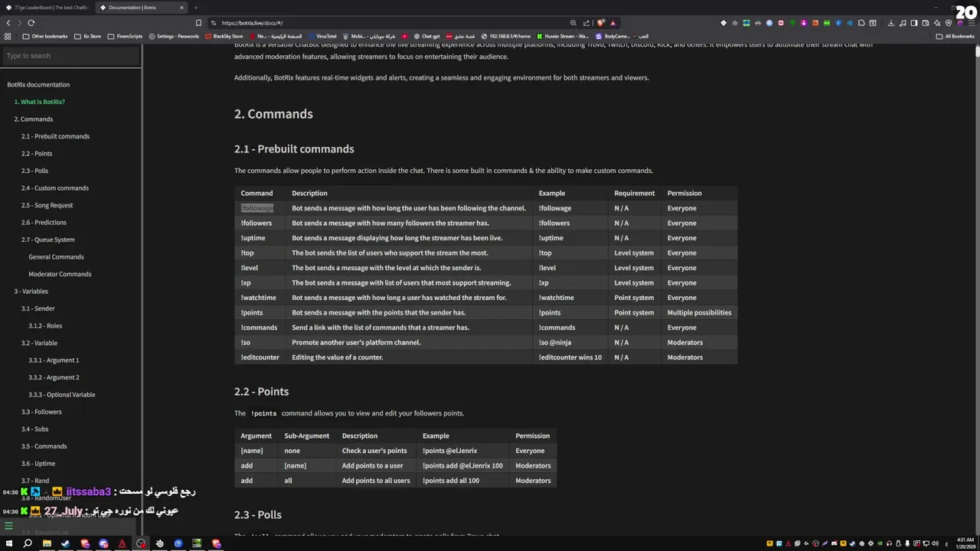Click the Multiple possibilities permission cell

tap(699, 312)
